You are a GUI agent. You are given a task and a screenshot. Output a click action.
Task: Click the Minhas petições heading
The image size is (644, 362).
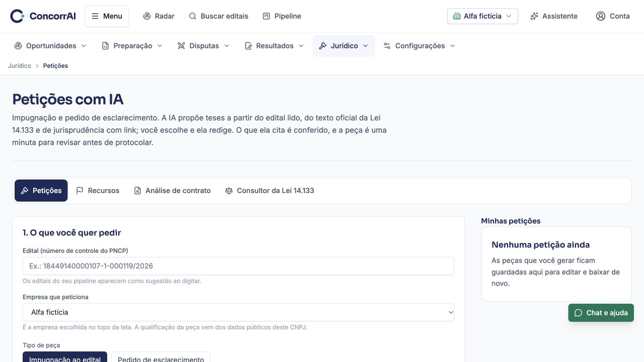point(511,221)
